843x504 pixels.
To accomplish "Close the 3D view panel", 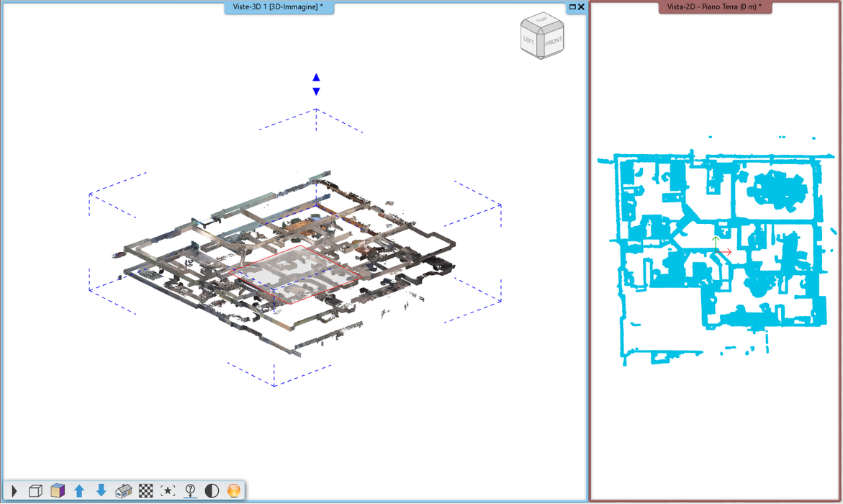I will 581,7.
